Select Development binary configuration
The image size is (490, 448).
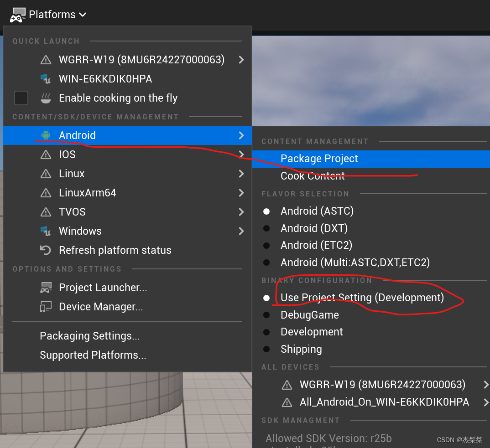tap(266, 332)
